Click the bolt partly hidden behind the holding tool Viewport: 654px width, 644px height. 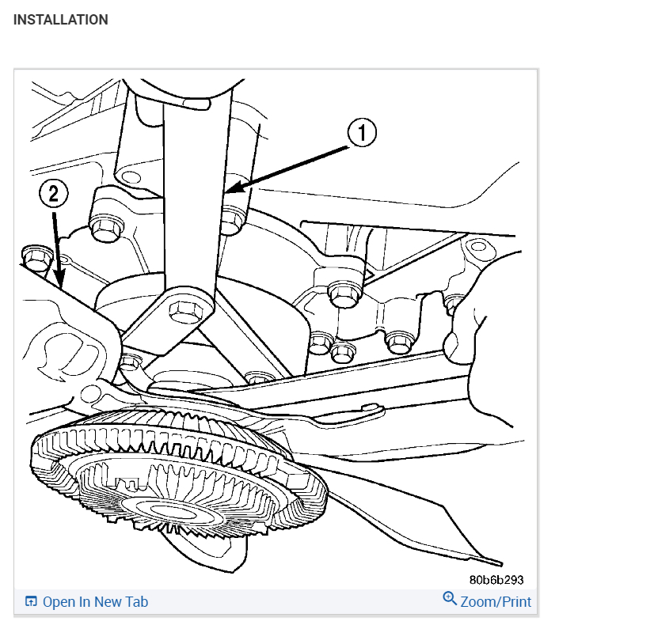tap(232, 220)
